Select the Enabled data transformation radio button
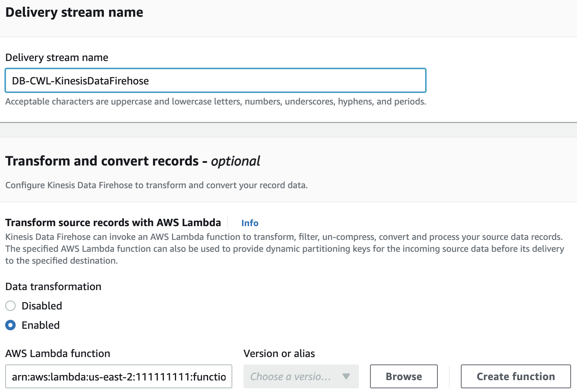Image resolution: width=577 pixels, height=392 pixels. 10,325
